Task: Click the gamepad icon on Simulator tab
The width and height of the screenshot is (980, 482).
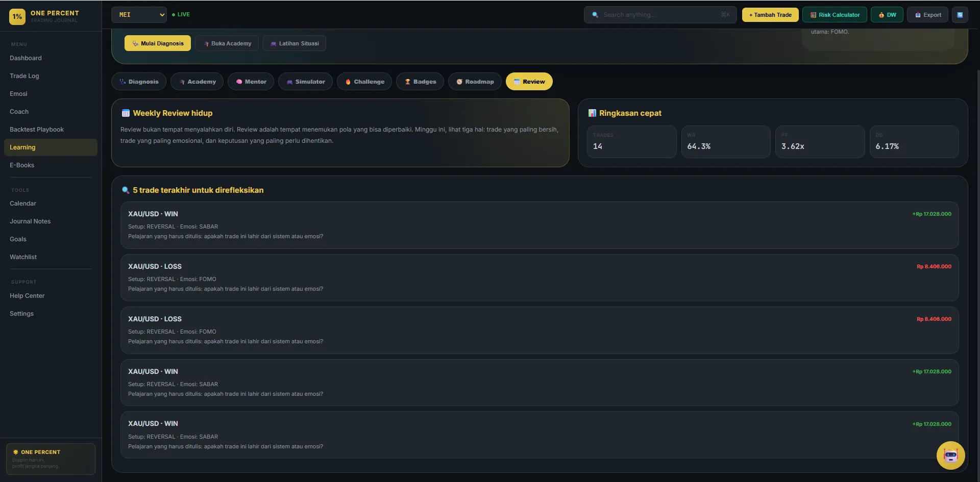Action: [289, 82]
